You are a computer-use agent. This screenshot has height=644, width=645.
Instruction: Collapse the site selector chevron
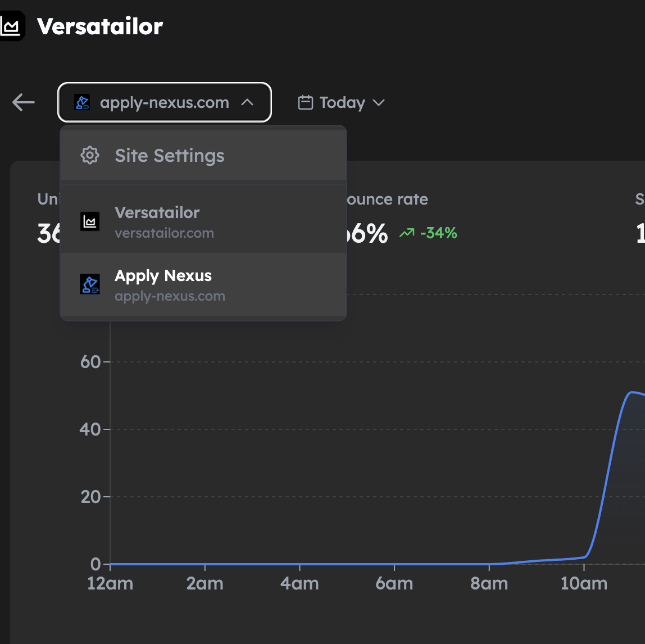[247, 102]
